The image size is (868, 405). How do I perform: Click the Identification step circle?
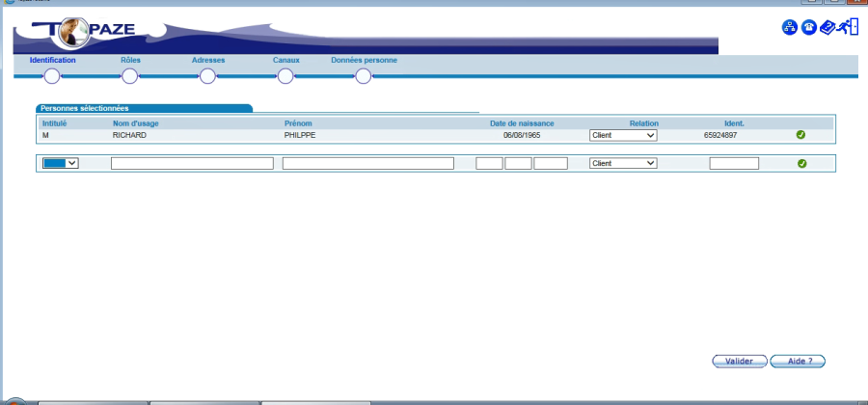coord(52,76)
